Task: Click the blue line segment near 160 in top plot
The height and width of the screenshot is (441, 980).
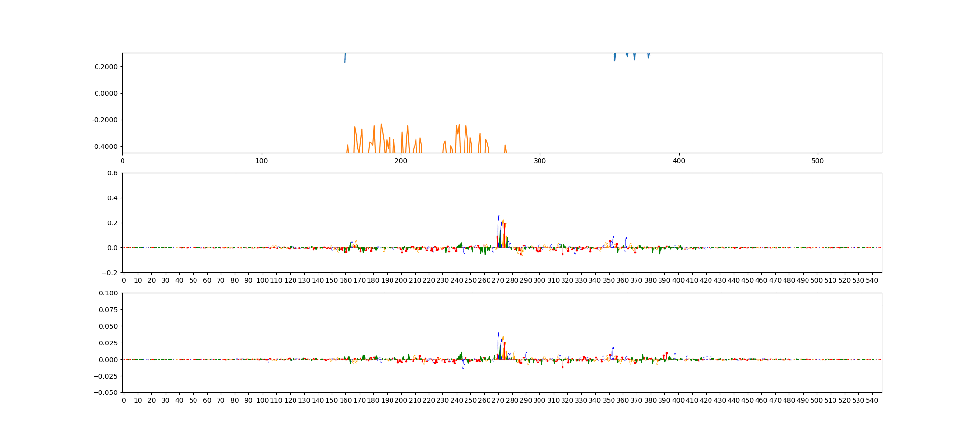Action: pyautogui.click(x=345, y=58)
